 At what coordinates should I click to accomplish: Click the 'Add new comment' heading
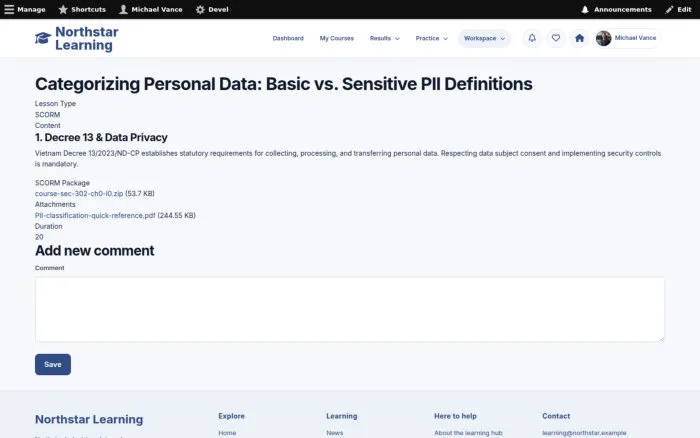95,251
